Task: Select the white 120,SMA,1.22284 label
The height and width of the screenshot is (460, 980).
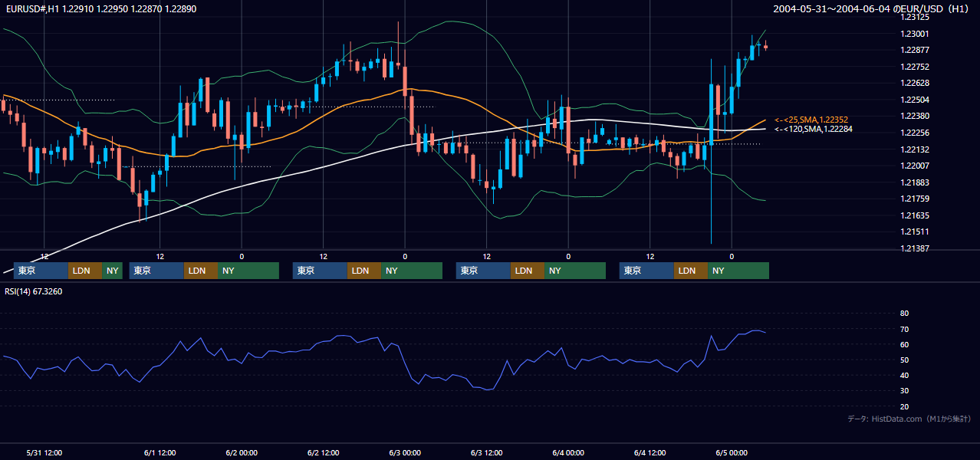Action: click(814, 129)
